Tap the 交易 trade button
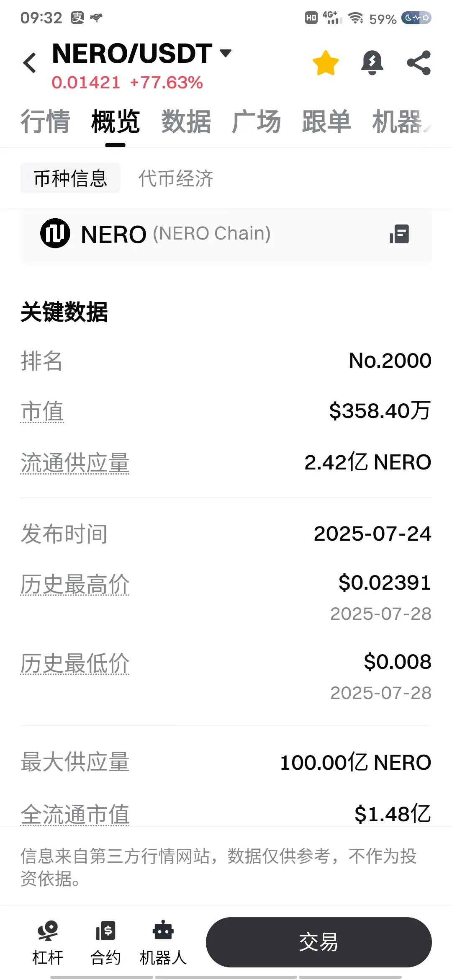Viewport: 452px width, 980px height. [x=319, y=942]
